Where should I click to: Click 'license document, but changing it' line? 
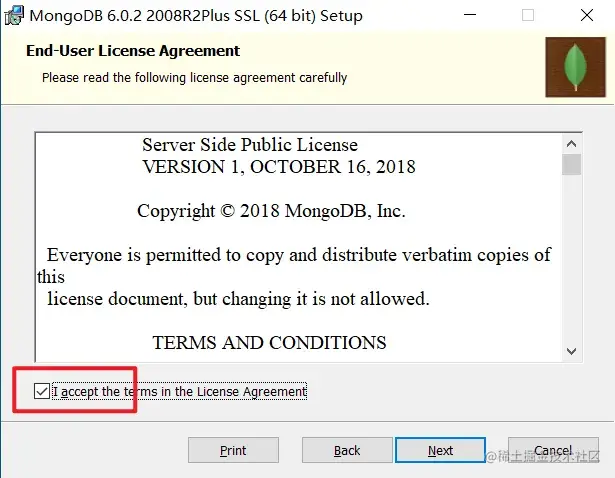click(x=238, y=299)
